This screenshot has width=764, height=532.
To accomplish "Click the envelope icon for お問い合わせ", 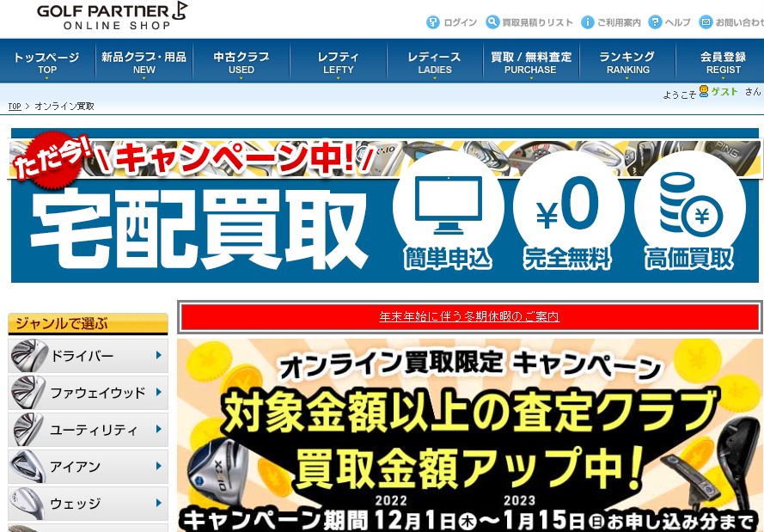I will pos(707,22).
